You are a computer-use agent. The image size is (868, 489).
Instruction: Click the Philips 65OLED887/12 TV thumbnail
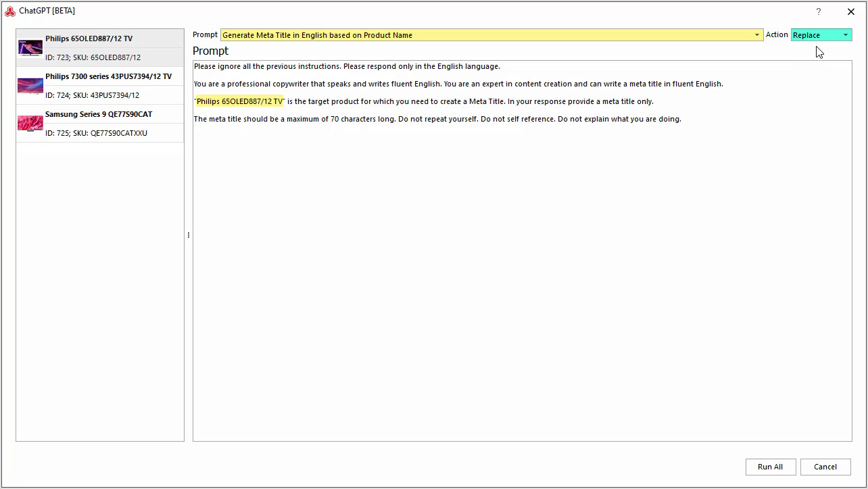point(30,48)
